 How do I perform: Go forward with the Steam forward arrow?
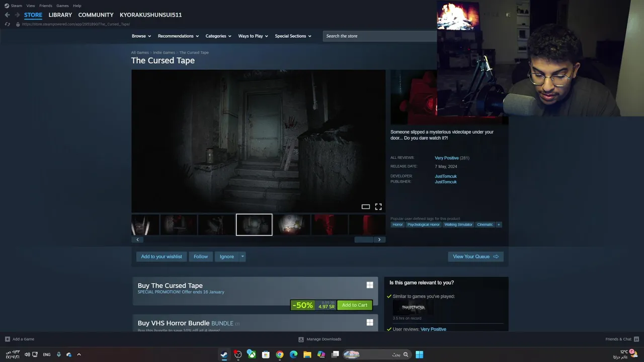17,15
